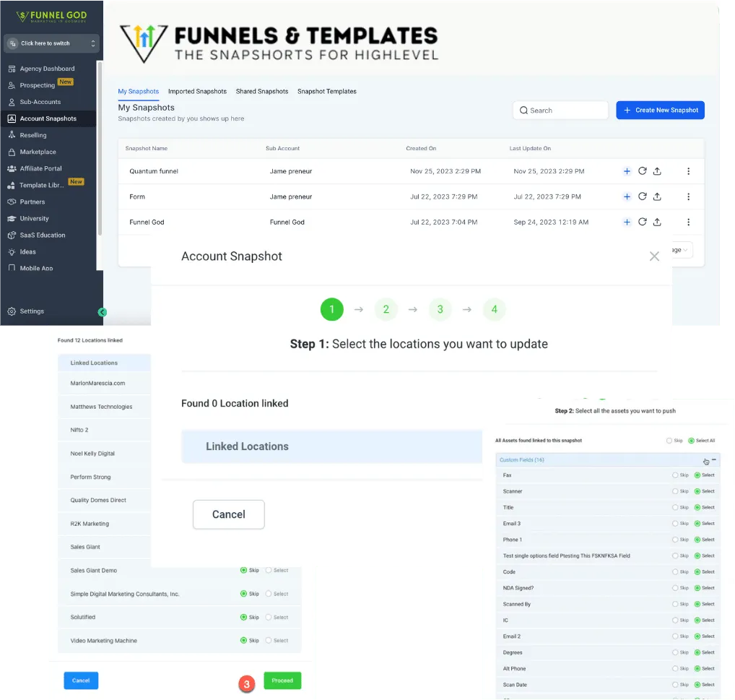The height and width of the screenshot is (700, 735).
Task: Choose Select All for all assets
Action: pos(692,441)
